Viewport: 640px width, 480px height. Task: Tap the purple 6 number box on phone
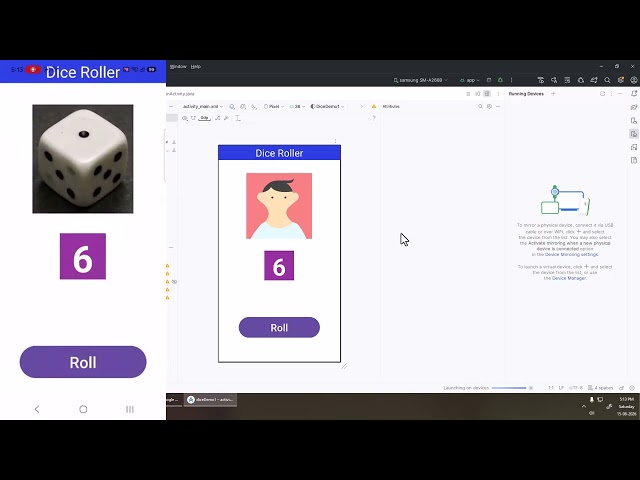tap(83, 256)
